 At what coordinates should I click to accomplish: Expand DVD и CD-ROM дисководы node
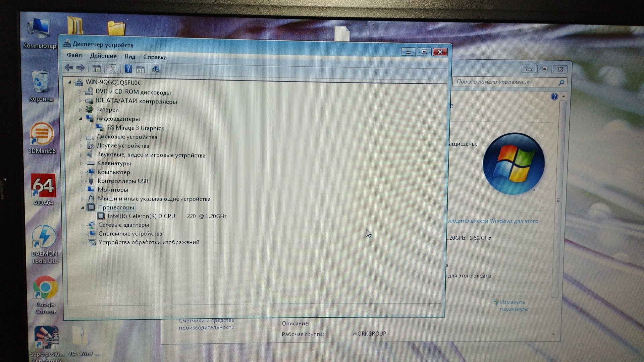80,92
